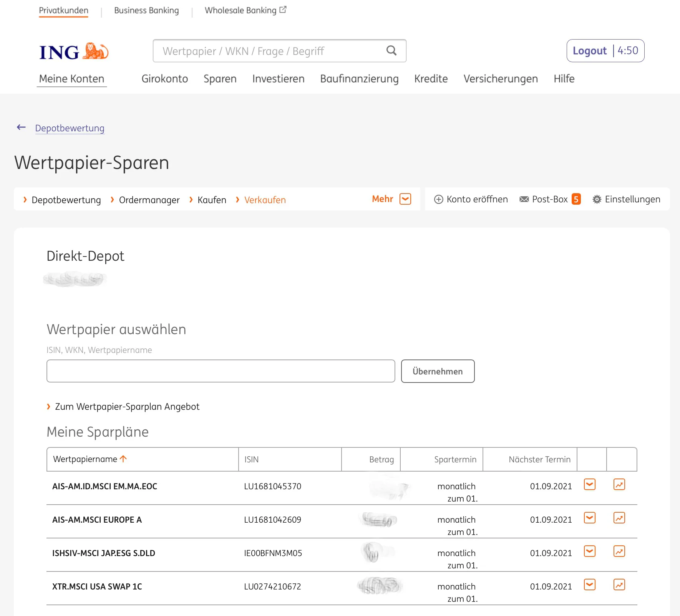The height and width of the screenshot is (616, 680).
Task: Open the Kredite menu
Action: 431,79
